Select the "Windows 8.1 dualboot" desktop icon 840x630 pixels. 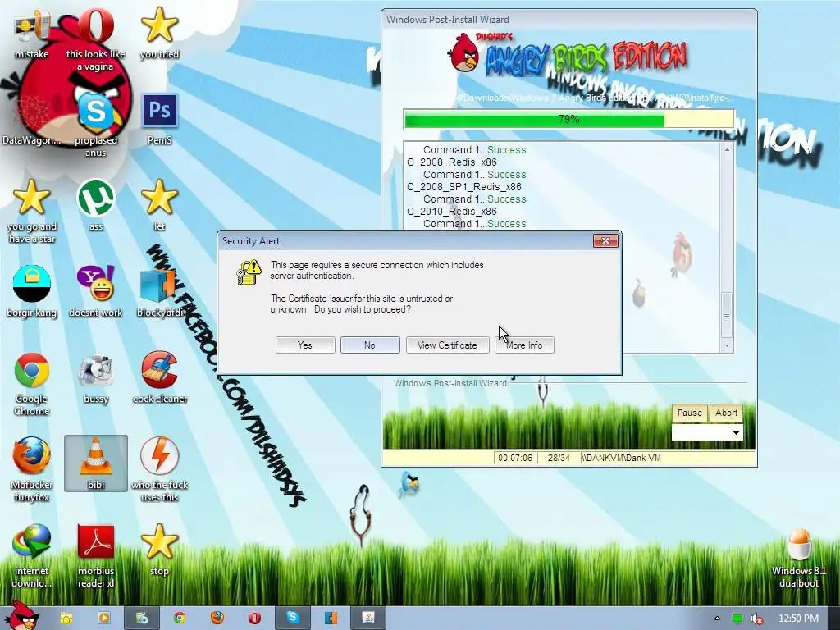click(x=798, y=558)
